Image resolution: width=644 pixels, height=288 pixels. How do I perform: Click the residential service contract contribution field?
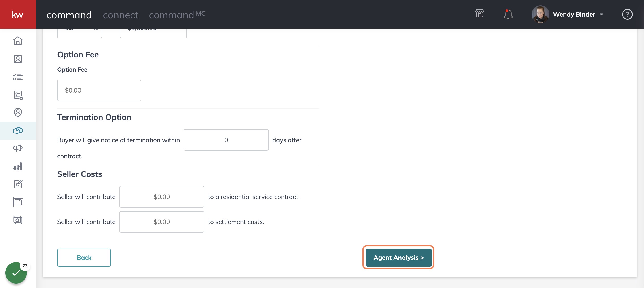(x=161, y=197)
